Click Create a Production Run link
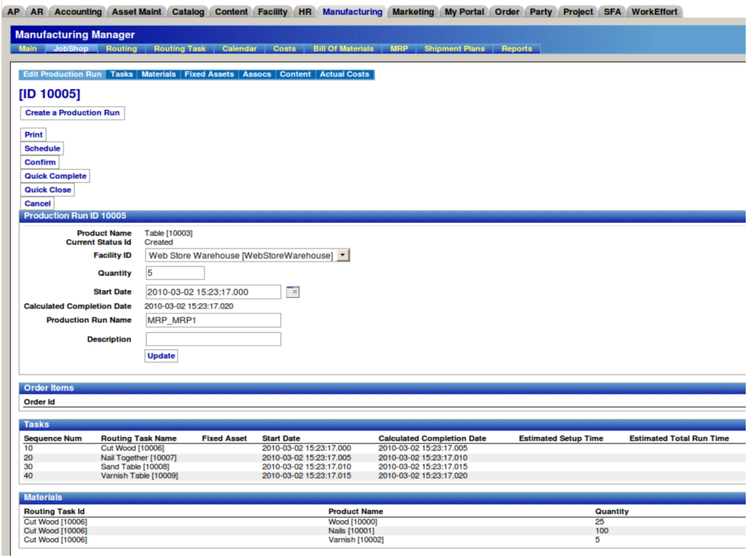Image resolution: width=756 pixels, height=558 pixels. click(x=72, y=113)
